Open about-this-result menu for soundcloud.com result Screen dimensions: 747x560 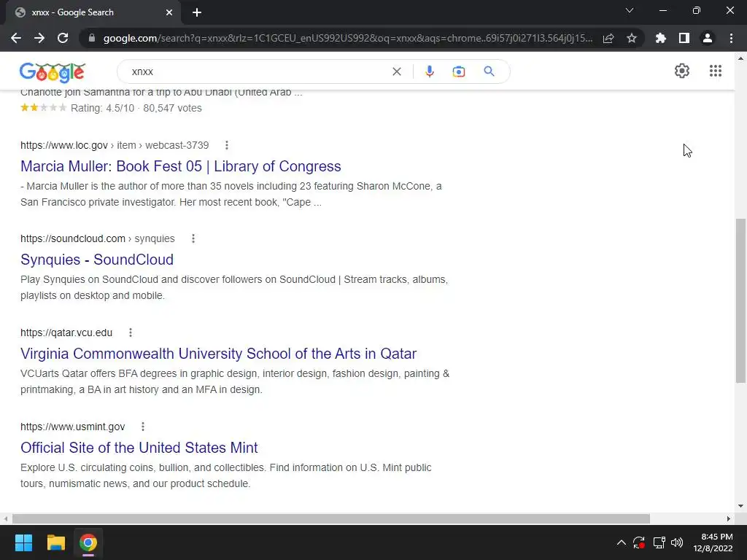(193, 238)
